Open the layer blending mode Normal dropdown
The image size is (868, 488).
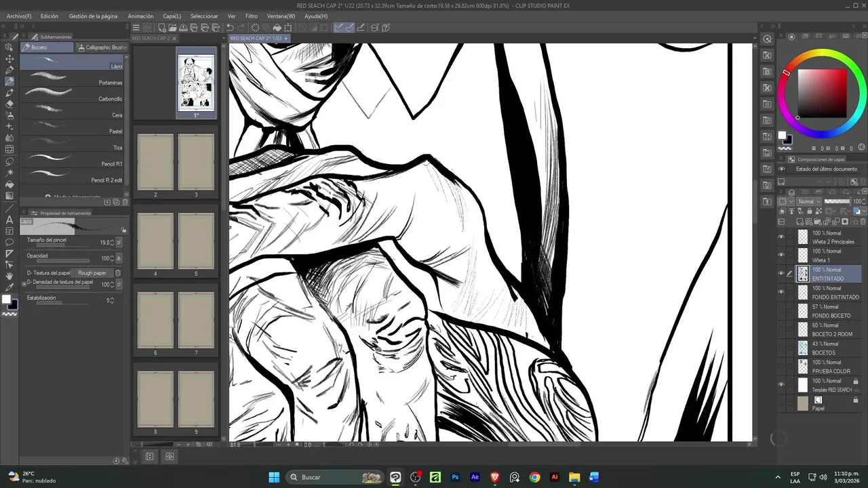pyautogui.click(x=808, y=201)
